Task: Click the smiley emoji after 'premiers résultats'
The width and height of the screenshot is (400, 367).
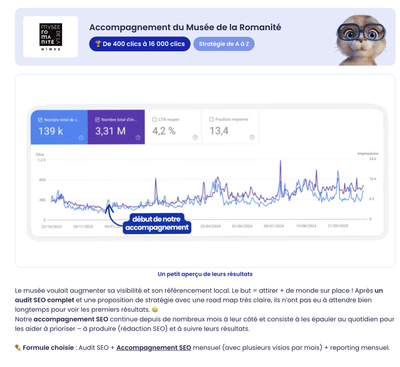Action: click(155, 310)
